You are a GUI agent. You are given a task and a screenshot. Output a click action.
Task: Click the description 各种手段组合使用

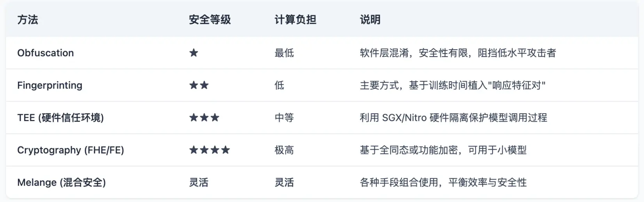click(443, 182)
